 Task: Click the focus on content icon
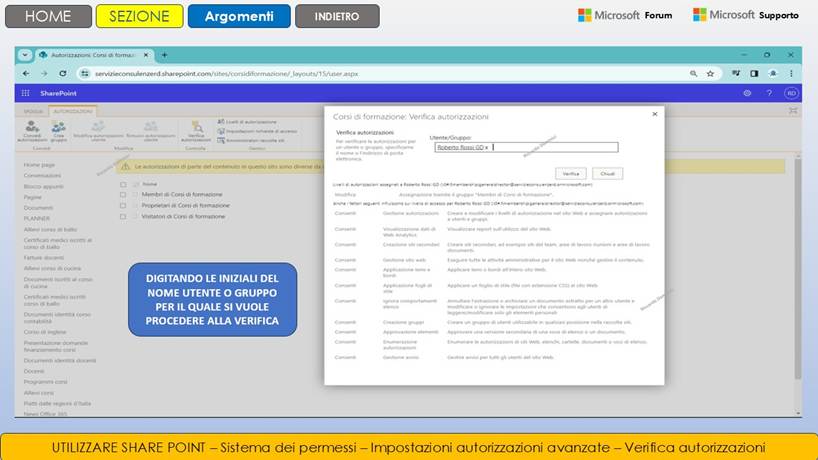click(x=793, y=111)
